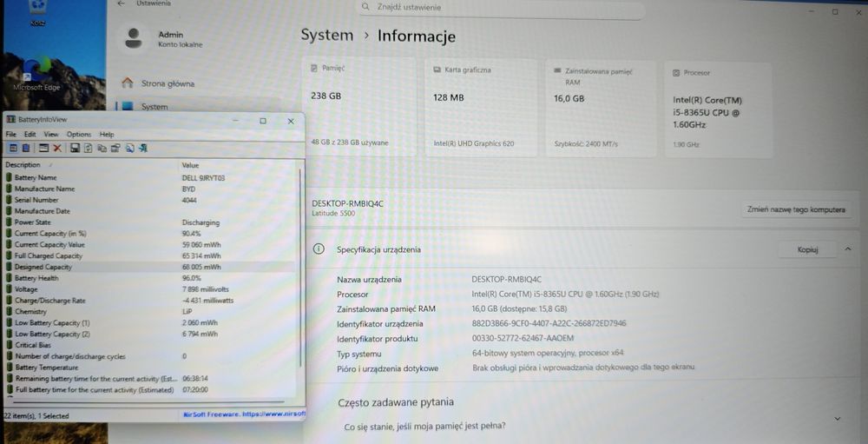Click the Identyfikator urządzenia value text
The height and width of the screenshot is (444, 868).
pyautogui.click(x=549, y=323)
